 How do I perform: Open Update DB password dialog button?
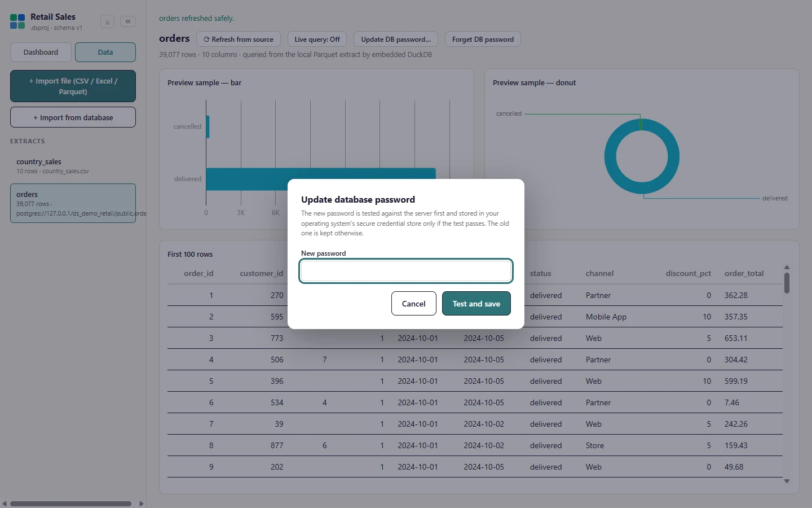tap(396, 40)
